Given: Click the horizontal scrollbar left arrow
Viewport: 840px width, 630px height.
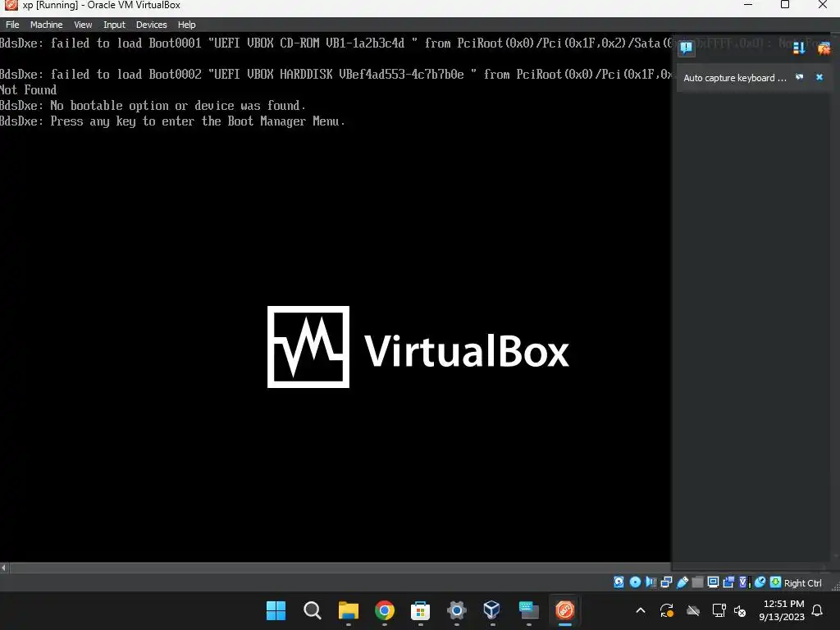Looking at the screenshot, I should [4, 568].
